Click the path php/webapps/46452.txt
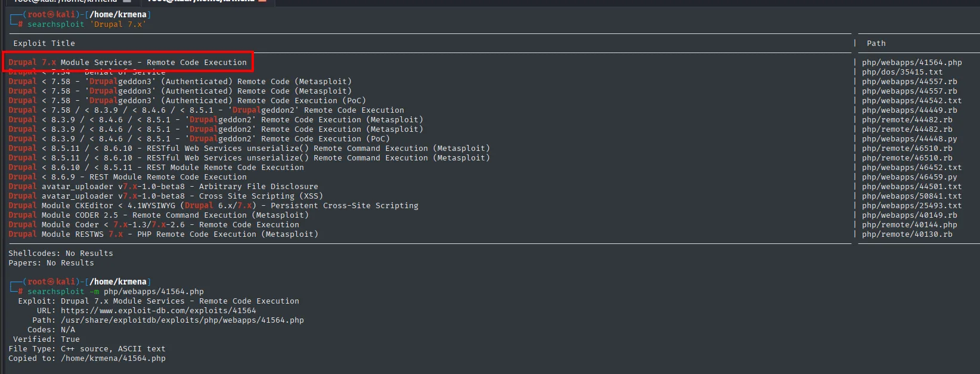Screen dimensions: 980x374 [911, 168]
